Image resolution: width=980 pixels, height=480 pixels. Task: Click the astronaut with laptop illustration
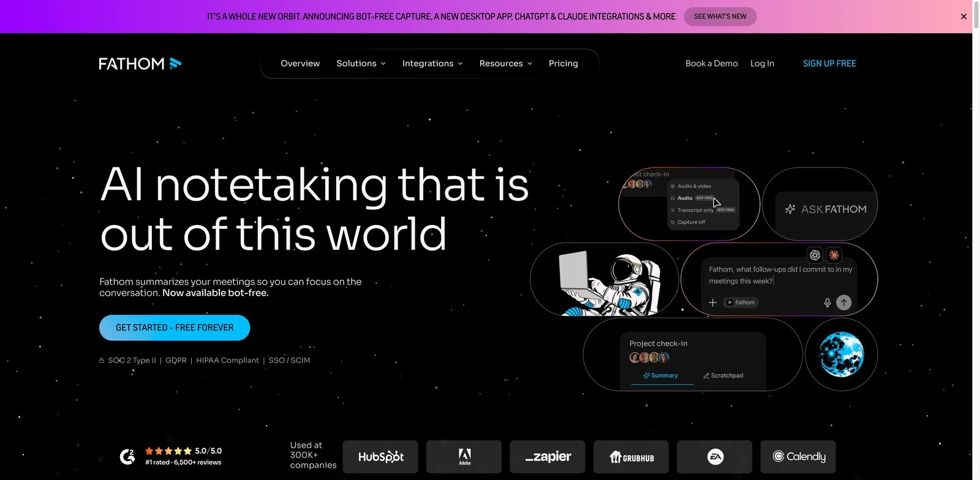[610, 282]
